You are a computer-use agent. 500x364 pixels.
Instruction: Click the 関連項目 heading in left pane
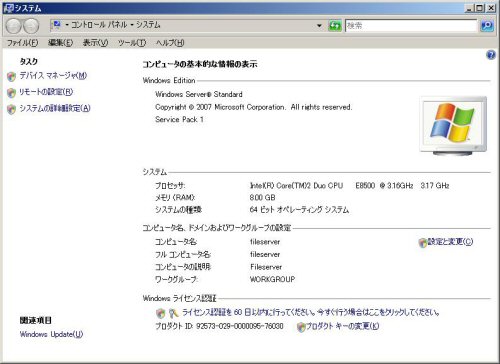point(36,320)
